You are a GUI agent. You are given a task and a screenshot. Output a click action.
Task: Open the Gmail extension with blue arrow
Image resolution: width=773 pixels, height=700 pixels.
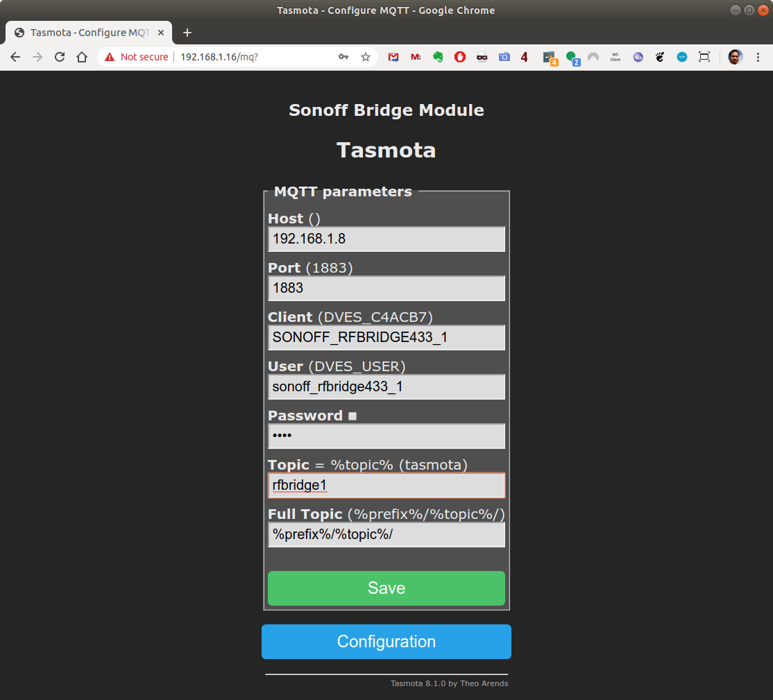[x=393, y=57]
